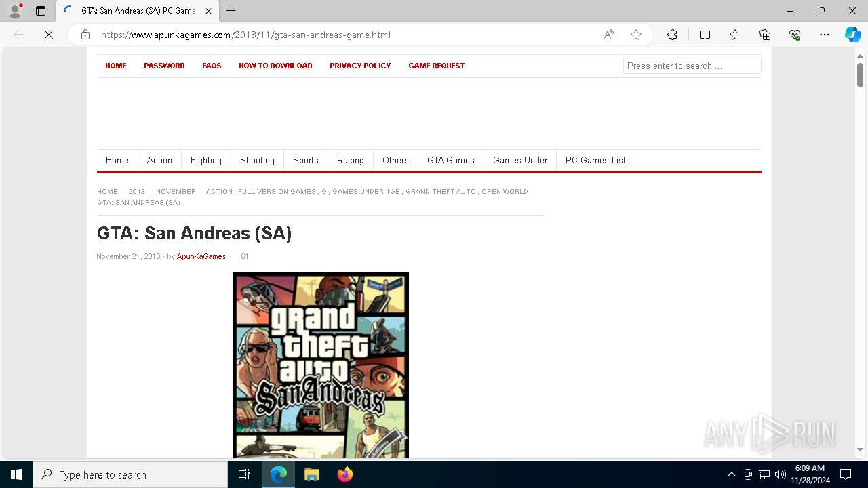Open the Edge profile icon
The width and height of the screenshot is (868, 488).
click(15, 11)
